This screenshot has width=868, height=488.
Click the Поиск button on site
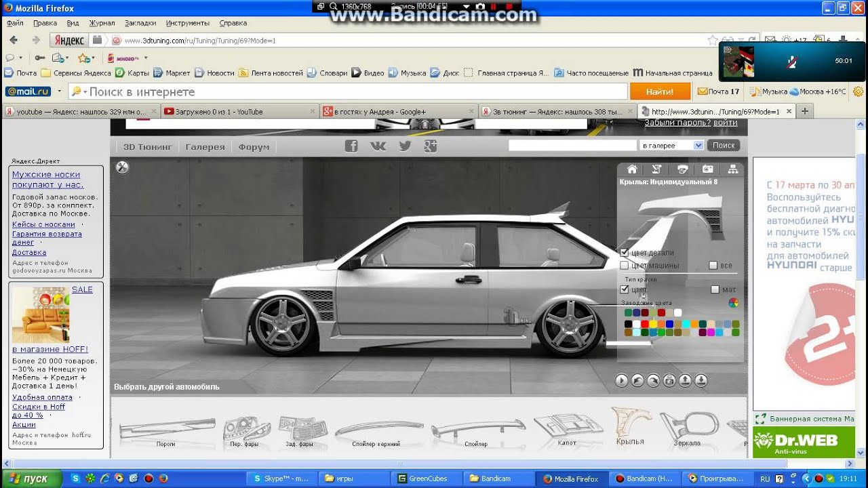coord(724,145)
